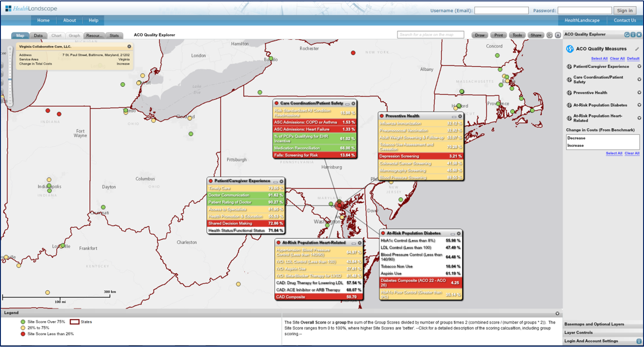The image size is (644, 347).
Task: Click the refresh icon in ACO Quality Explorer header
Action: pyautogui.click(x=627, y=34)
